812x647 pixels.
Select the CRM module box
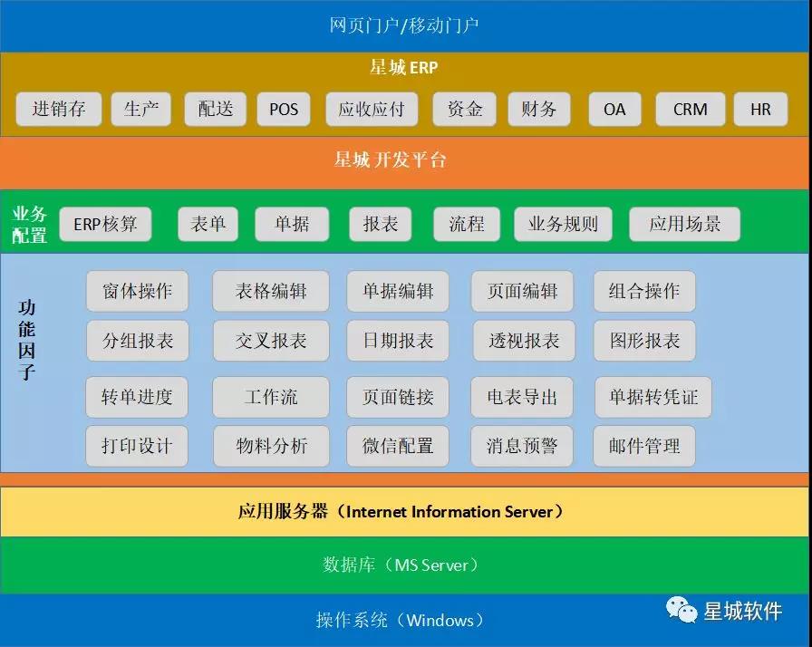[x=691, y=110]
